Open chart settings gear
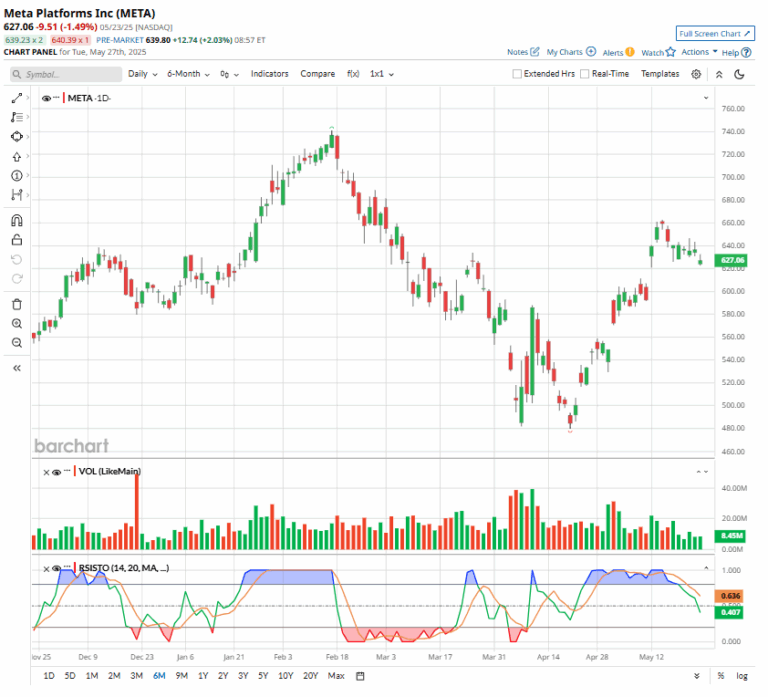Viewport: 768px width, 697px height. pyautogui.click(x=696, y=74)
